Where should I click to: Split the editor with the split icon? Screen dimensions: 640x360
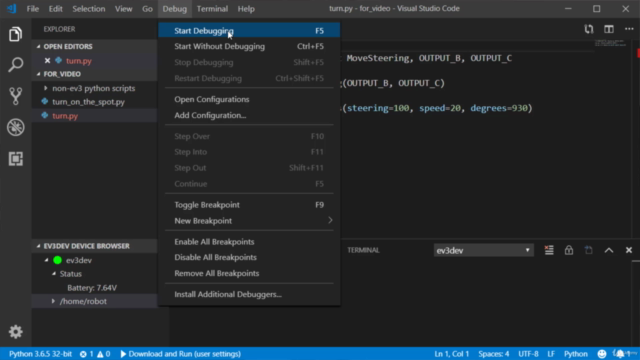609,29
